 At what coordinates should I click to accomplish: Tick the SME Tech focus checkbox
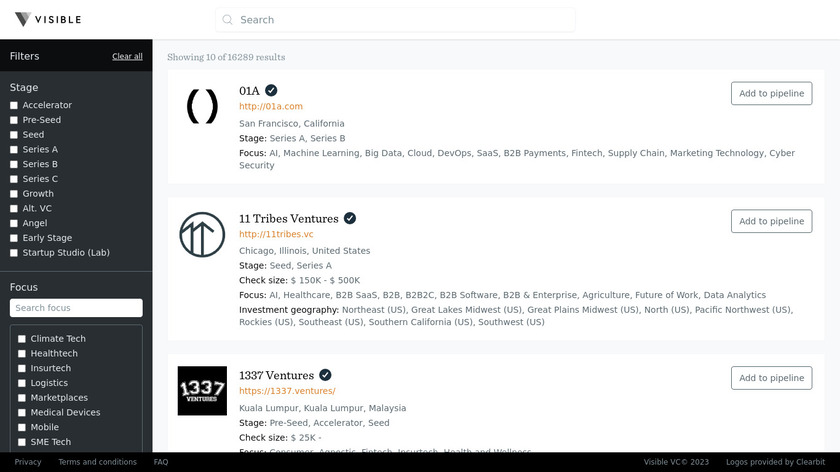[22, 442]
